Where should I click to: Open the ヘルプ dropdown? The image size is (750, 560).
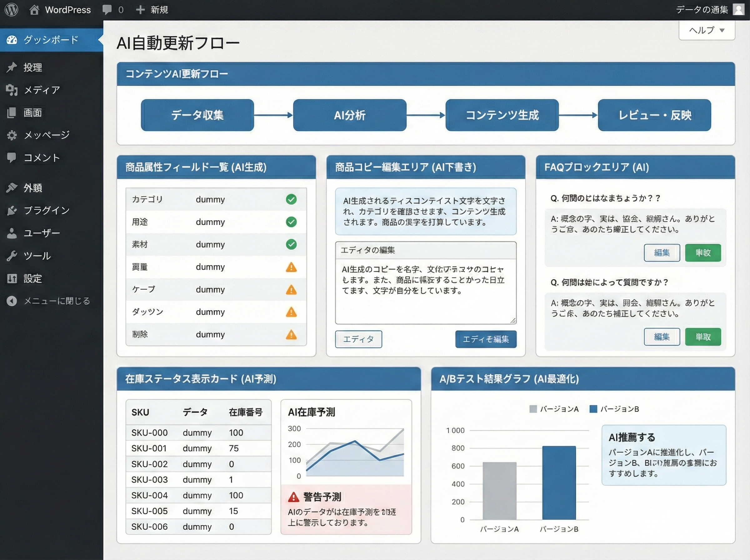707,30
